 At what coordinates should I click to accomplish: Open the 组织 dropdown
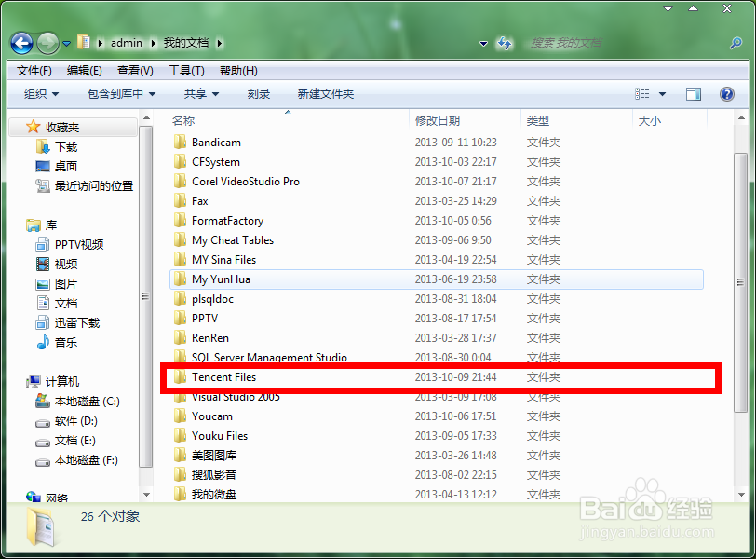(x=41, y=94)
